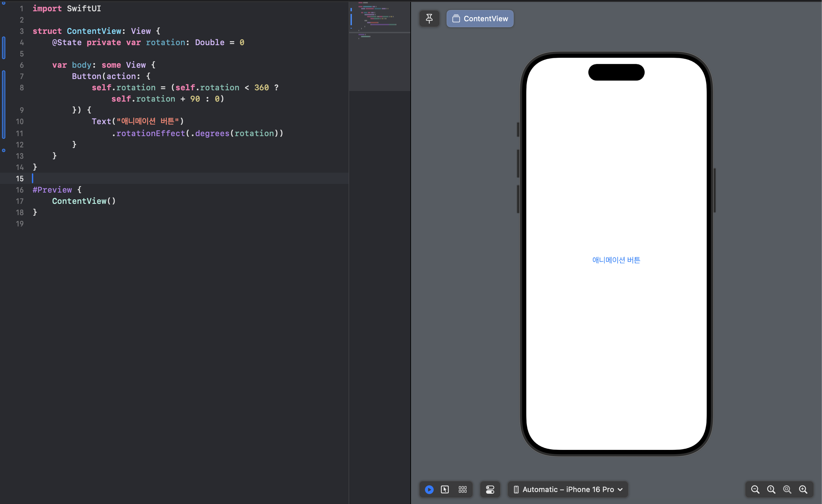Zoom out the preview canvas

click(755, 489)
